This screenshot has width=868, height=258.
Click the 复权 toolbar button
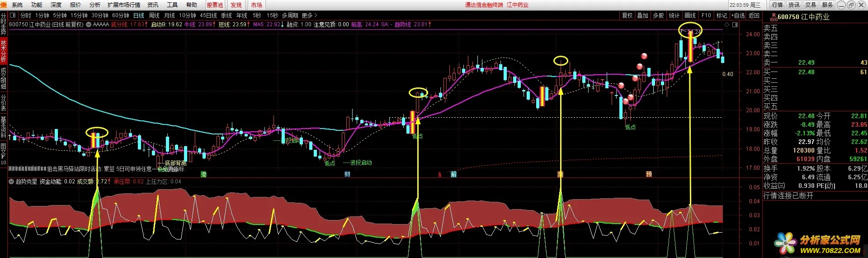627,15
